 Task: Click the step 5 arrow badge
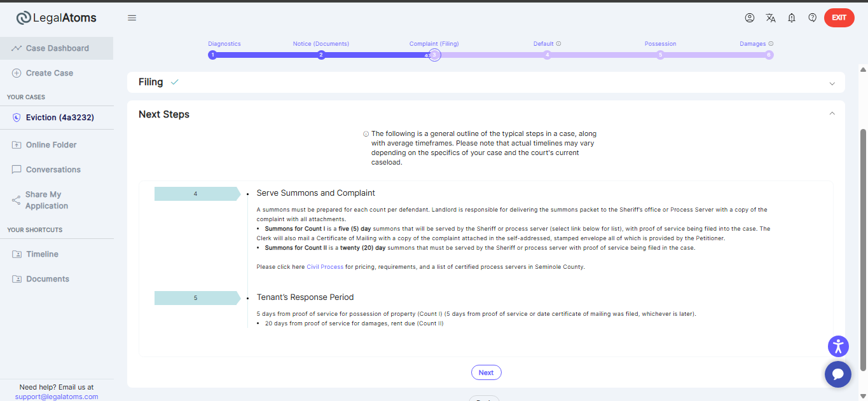click(197, 298)
